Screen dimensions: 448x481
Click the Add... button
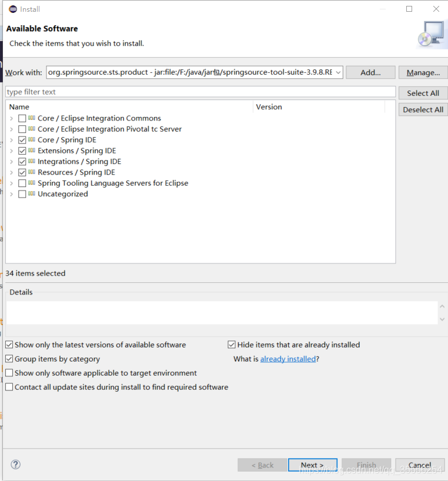point(370,72)
